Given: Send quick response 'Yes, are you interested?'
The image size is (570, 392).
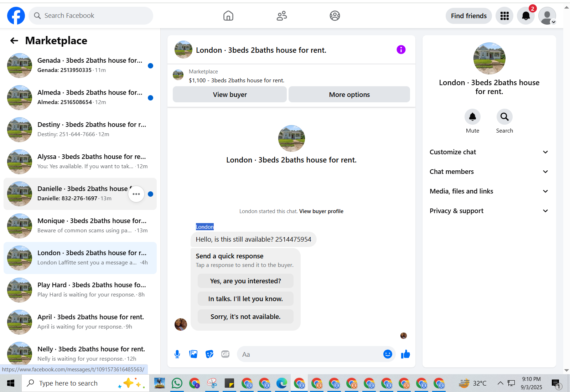Looking at the screenshot, I should click(245, 281).
